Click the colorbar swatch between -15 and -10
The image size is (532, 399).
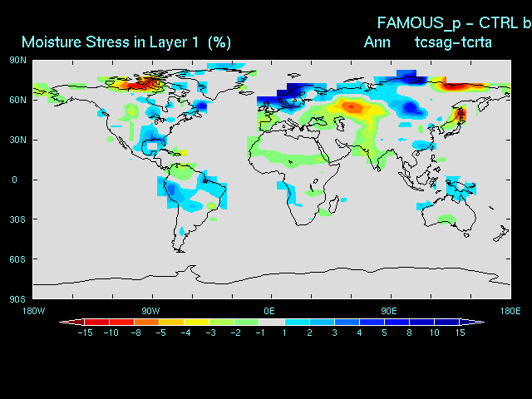tap(97, 322)
